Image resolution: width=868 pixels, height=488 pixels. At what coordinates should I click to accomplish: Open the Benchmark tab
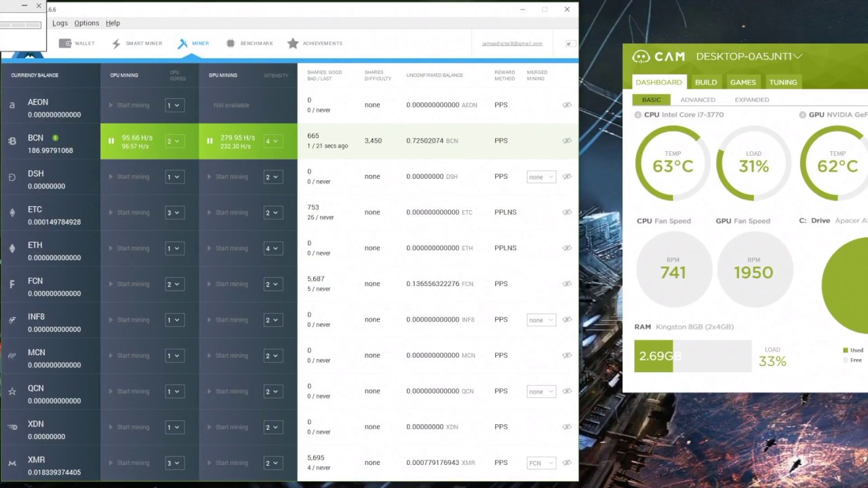point(249,43)
